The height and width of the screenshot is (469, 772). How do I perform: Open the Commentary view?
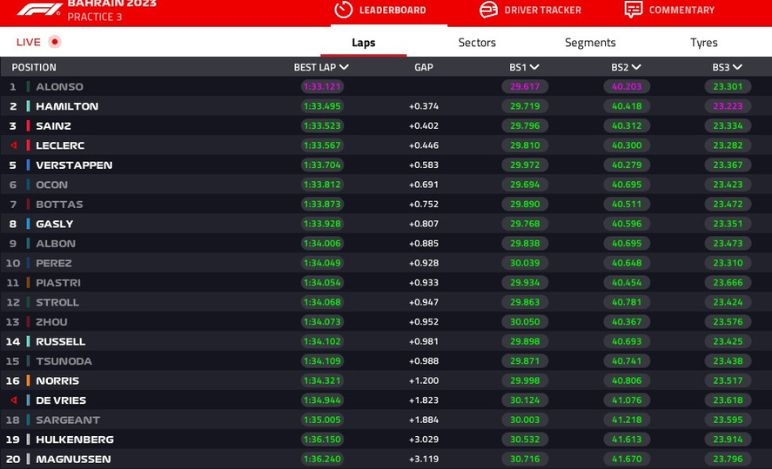pos(670,10)
